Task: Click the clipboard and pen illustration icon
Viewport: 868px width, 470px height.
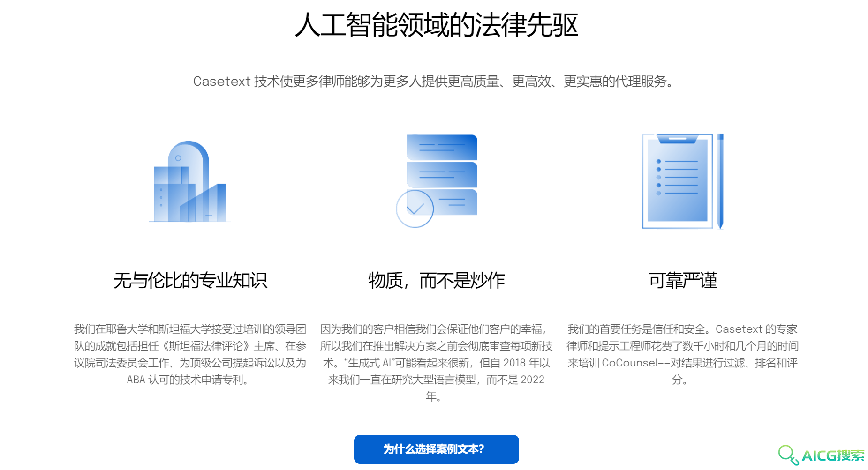Action: pyautogui.click(x=683, y=181)
